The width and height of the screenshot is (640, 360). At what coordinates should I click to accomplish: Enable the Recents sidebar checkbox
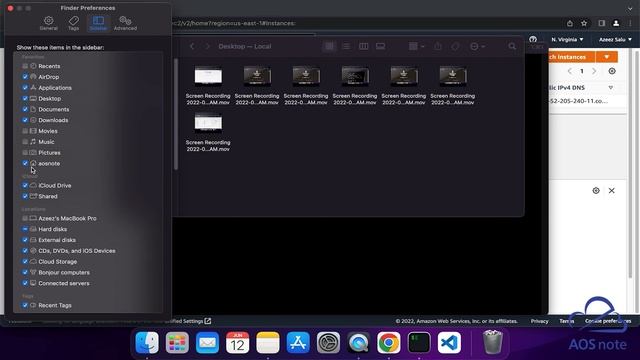(25, 66)
